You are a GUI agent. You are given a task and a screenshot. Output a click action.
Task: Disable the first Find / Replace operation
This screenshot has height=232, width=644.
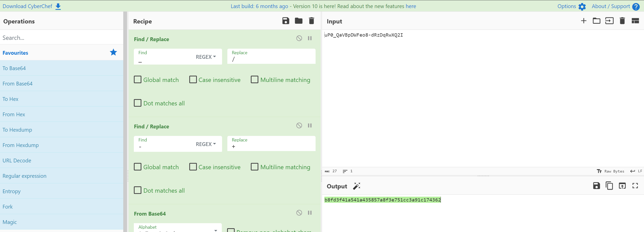(299, 38)
